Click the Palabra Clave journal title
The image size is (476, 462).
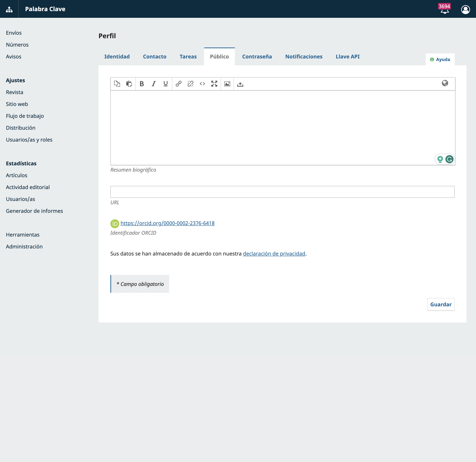[x=45, y=9]
